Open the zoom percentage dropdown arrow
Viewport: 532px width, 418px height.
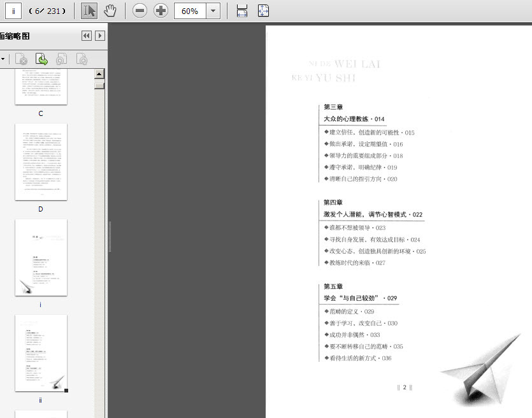click(213, 11)
